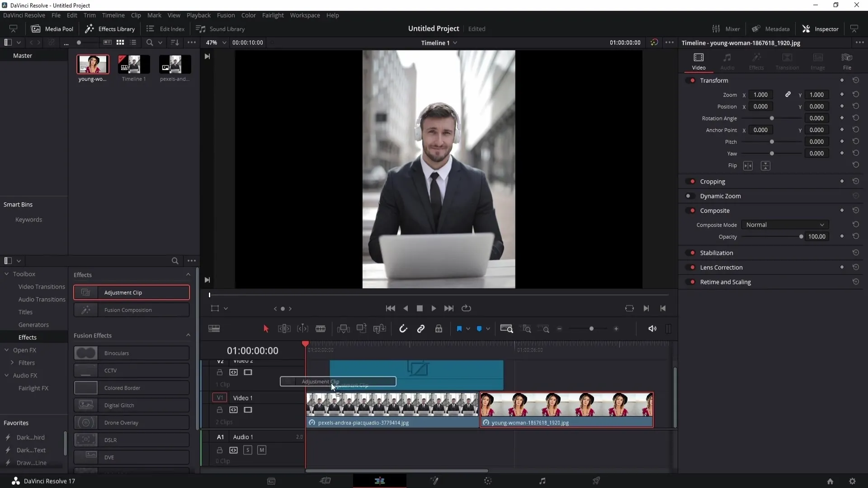Image resolution: width=868 pixels, height=488 pixels.
Task: Select the young-woman thumbnail in Media Pool
Action: [92, 64]
